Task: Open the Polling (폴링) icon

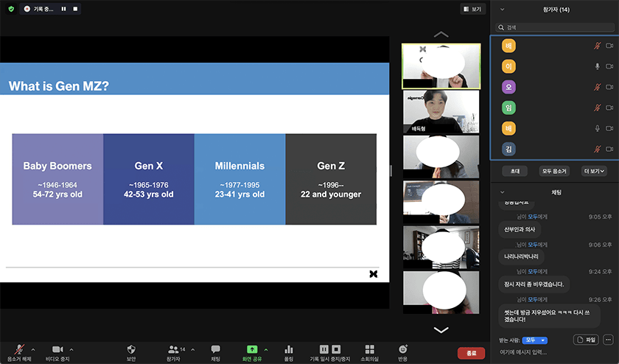Action: coord(289,349)
